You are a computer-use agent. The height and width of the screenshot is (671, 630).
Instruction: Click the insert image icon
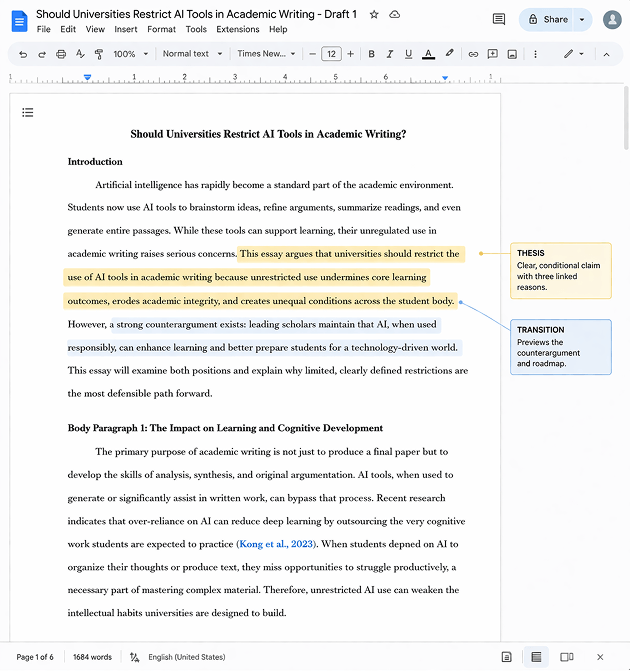point(512,54)
